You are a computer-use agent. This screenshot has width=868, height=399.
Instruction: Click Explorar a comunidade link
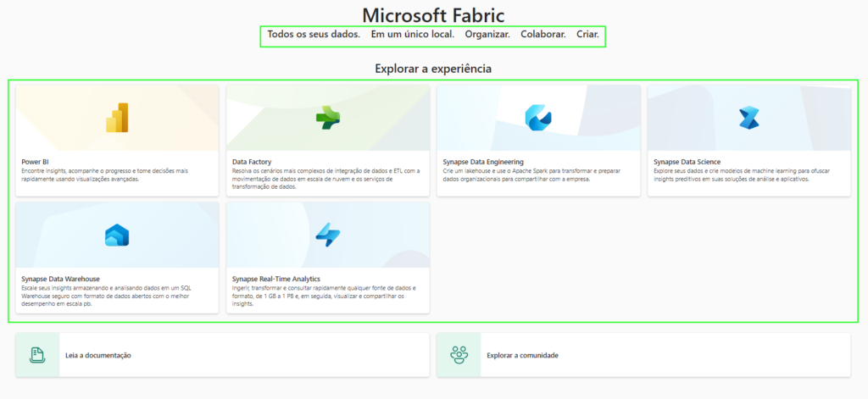coord(522,355)
